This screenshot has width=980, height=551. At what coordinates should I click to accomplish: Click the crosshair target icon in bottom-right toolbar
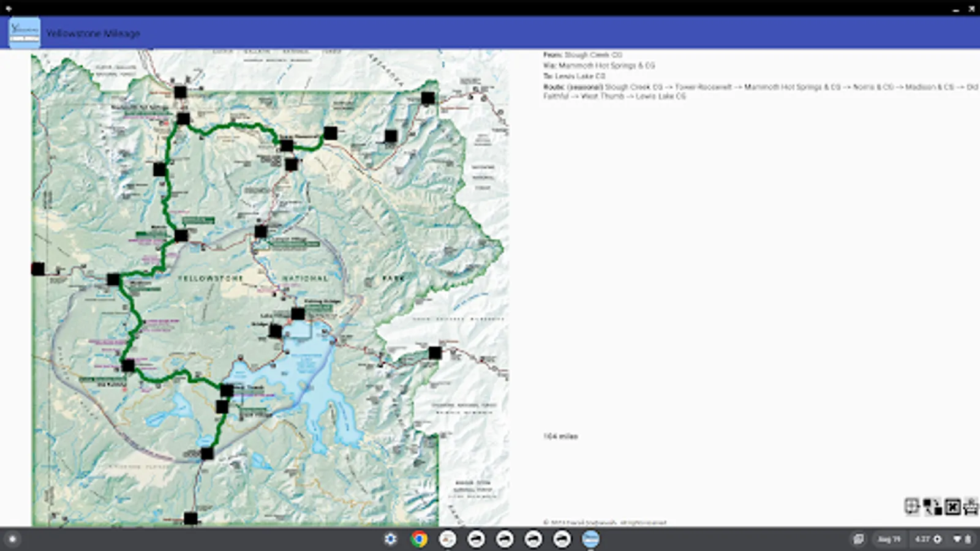pyautogui.click(x=912, y=506)
